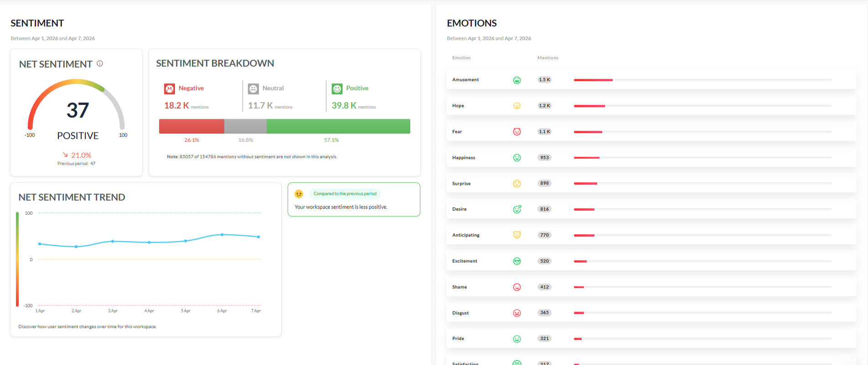868x365 pixels.
Task: Click the 11.7 K neutral mentions value
Action: (x=260, y=106)
